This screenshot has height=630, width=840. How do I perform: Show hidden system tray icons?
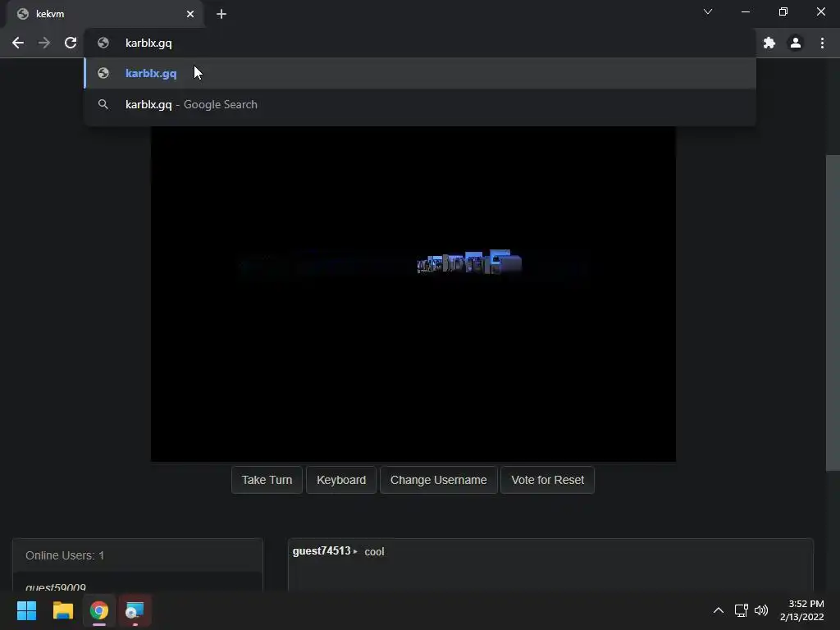tap(719, 610)
